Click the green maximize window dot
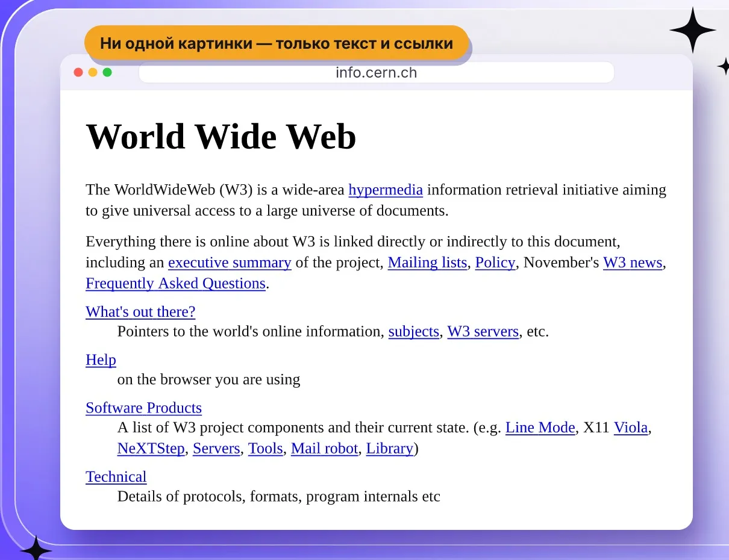Screen dimensions: 729x560 [107, 73]
